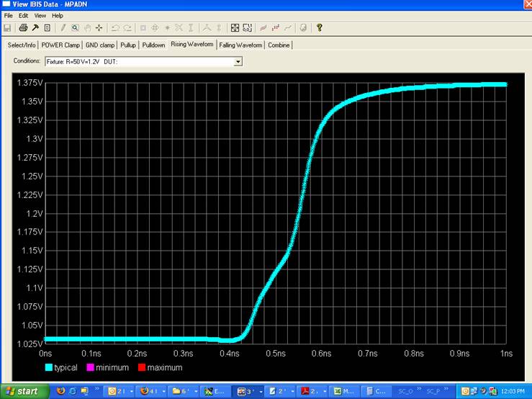Switch to the Falling Waveform tab
The width and height of the screenshot is (532, 399).
pyautogui.click(x=240, y=45)
